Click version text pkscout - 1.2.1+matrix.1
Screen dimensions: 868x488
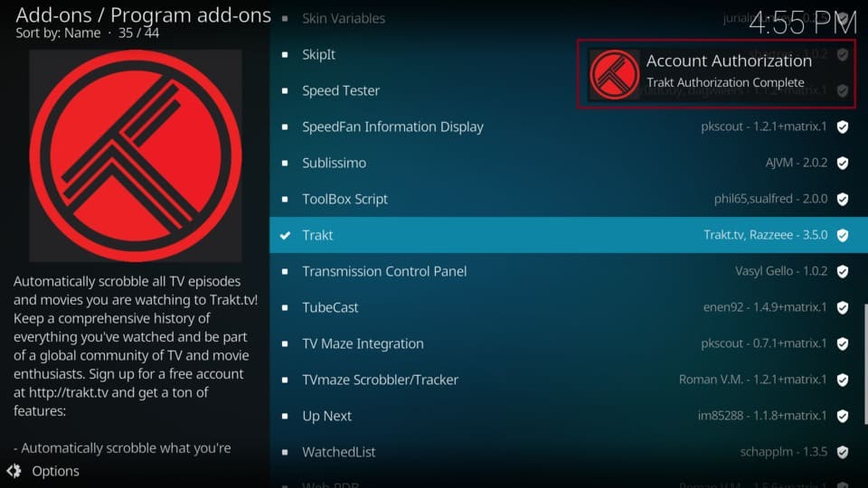(x=764, y=127)
